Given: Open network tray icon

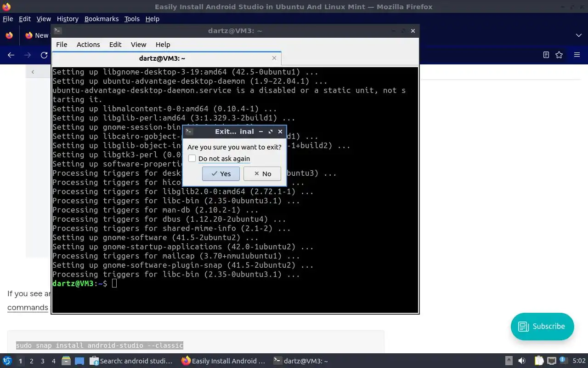Looking at the screenshot, I should point(552,361).
